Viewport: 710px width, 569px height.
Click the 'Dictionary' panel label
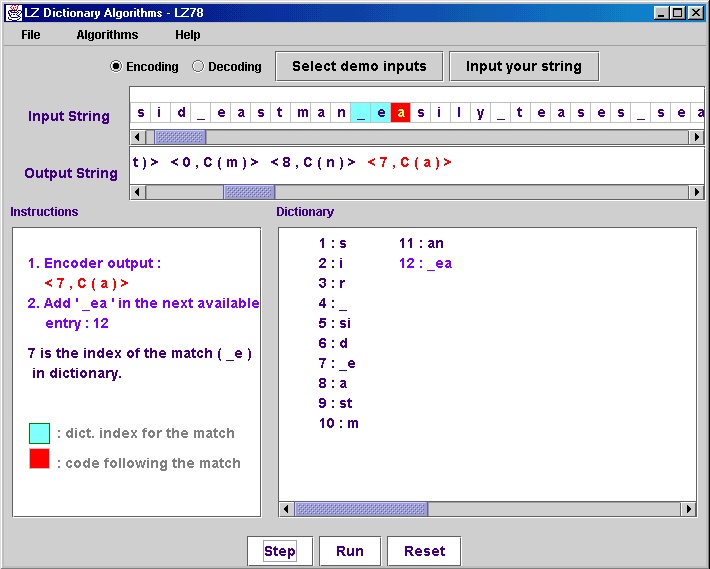pyautogui.click(x=305, y=211)
